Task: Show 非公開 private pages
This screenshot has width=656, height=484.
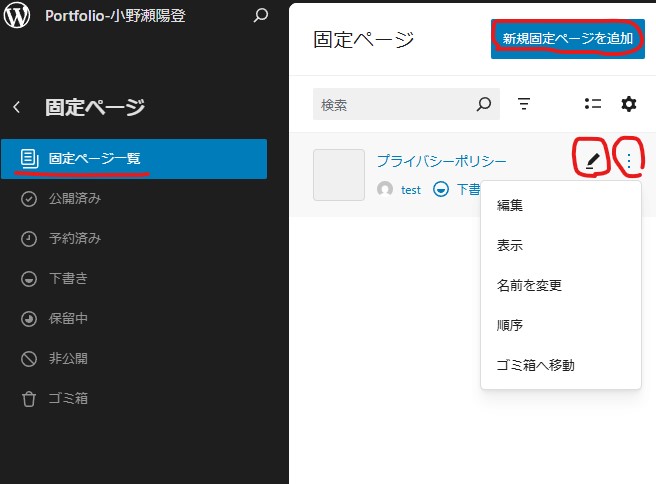Action: pyautogui.click(x=69, y=358)
